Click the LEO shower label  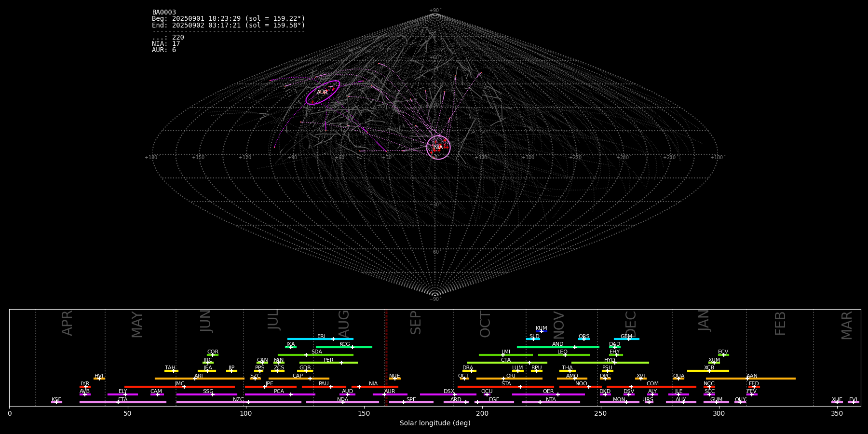(563, 352)
